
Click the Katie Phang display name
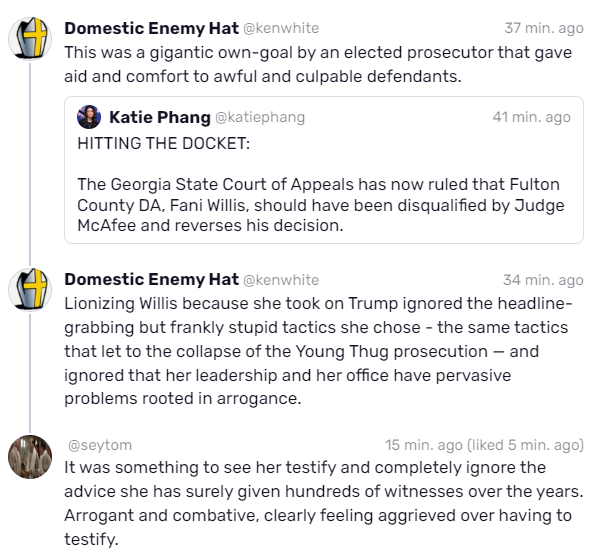pos(160,117)
